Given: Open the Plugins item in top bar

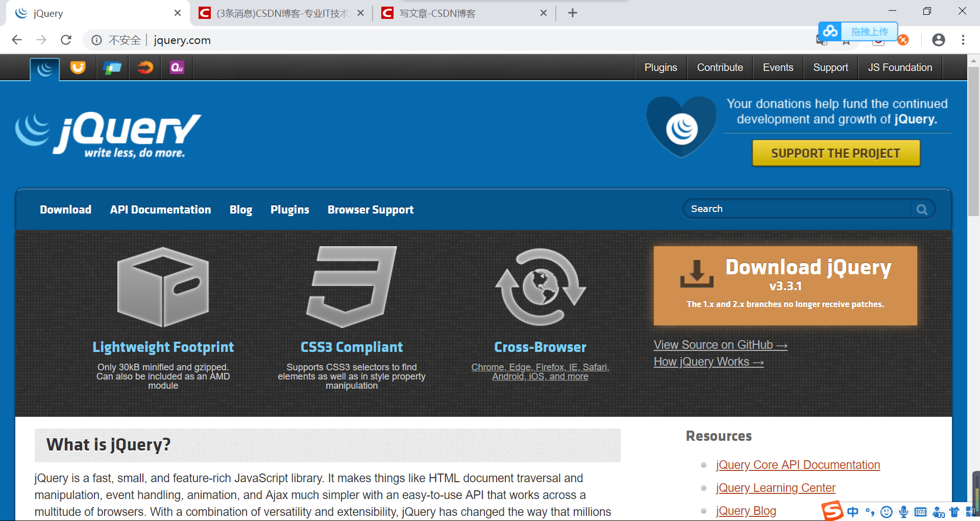Looking at the screenshot, I should coord(660,67).
